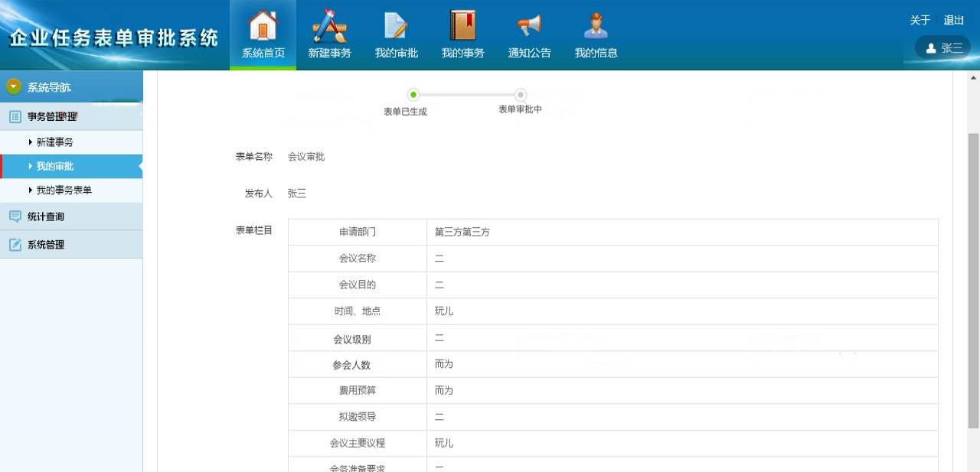The height and width of the screenshot is (472, 980).
Task: Click the 退出 logout link
Action: pos(954,21)
